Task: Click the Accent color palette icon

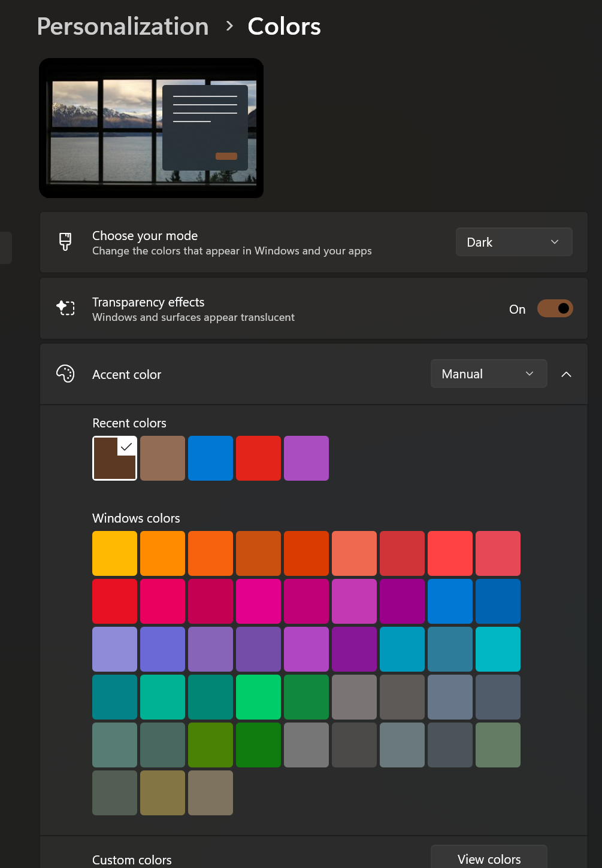Action: pyautogui.click(x=65, y=374)
